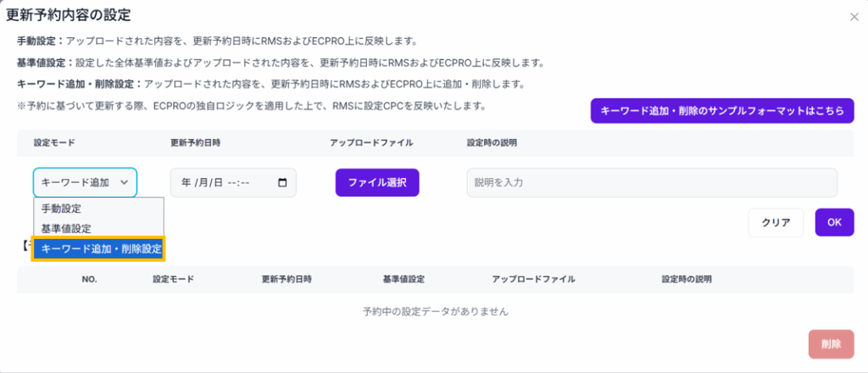Click the chevron arrow on 設定モード dropdown

tap(125, 182)
